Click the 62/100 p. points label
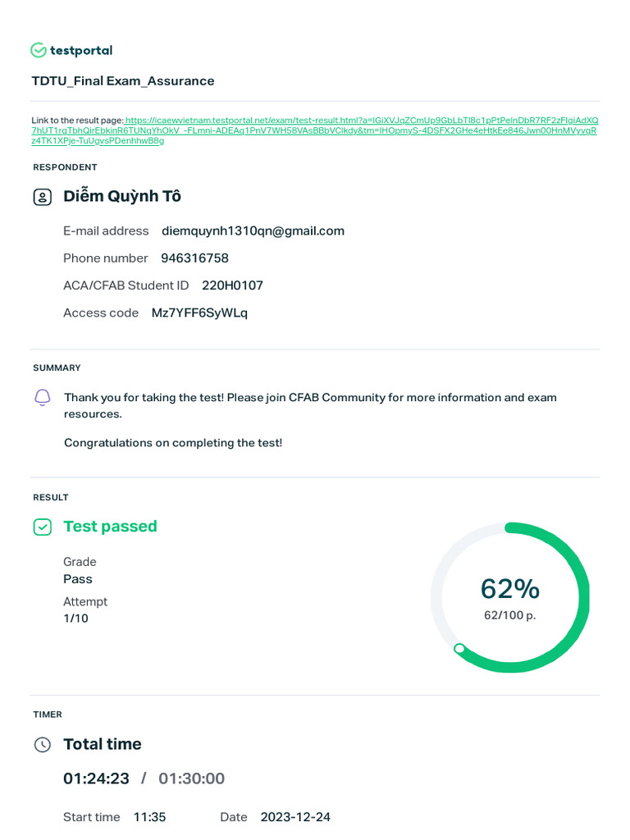The height and width of the screenshot is (840, 630). pyautogui.click(x=509, y=615)
